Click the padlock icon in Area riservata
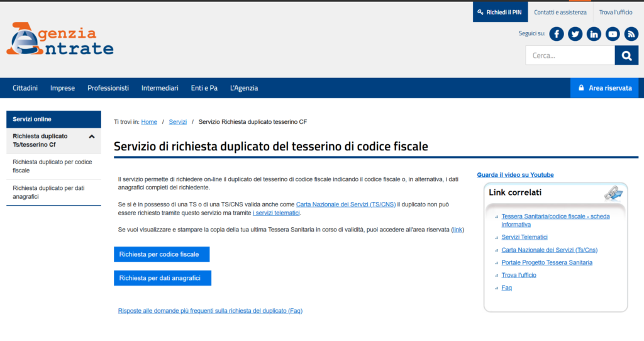 click(581, 88)
